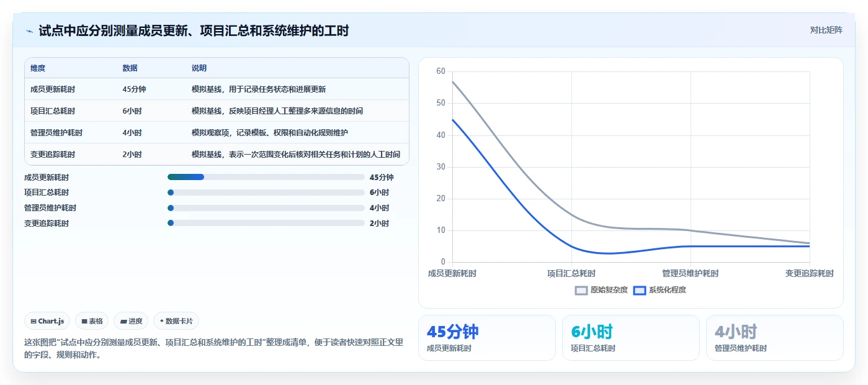Click the 4小时 value in the table
This screenshot has height=385, width=868.
coord(132,133)
